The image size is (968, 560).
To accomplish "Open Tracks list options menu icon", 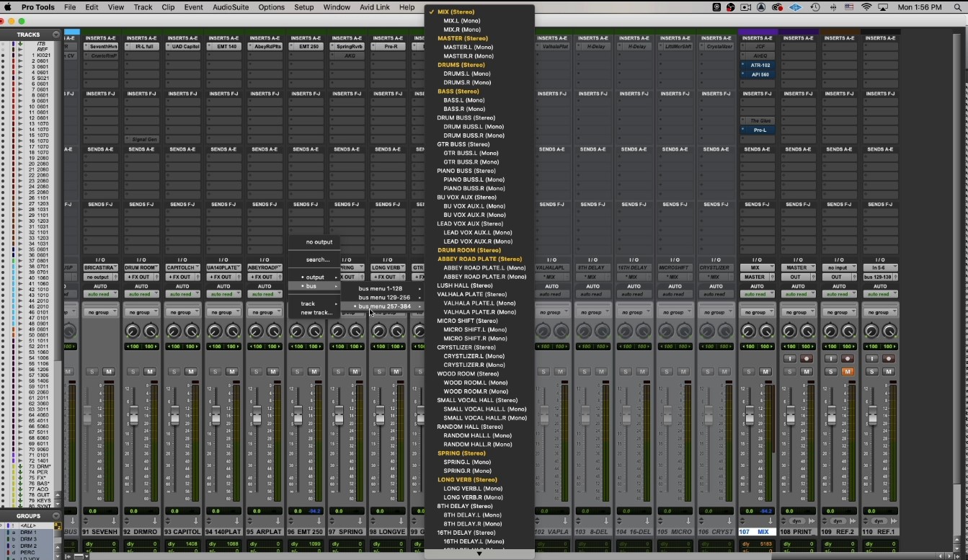I will (x=55, y=35).
